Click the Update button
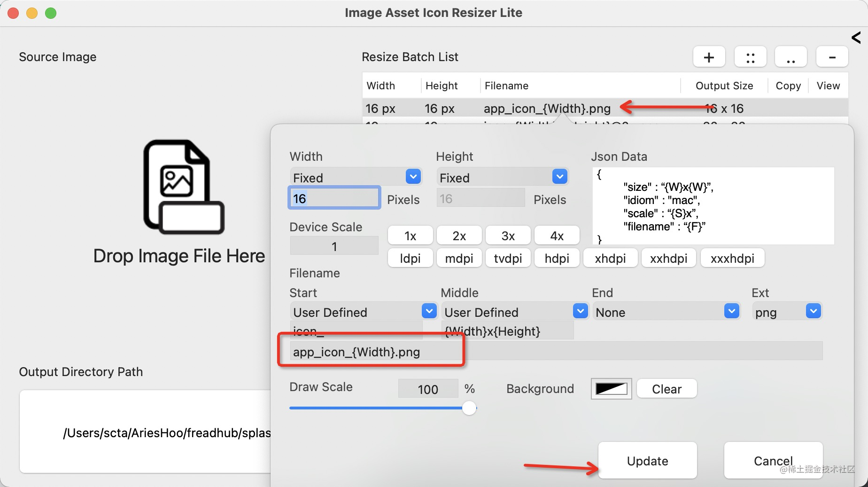The image size is (868, 487). 647,461
